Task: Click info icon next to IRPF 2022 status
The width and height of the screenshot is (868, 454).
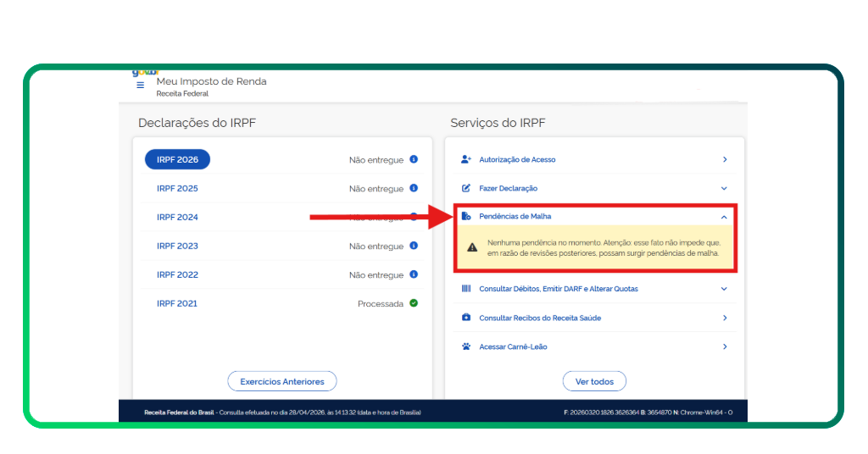Action: click(x=414, y=274)
